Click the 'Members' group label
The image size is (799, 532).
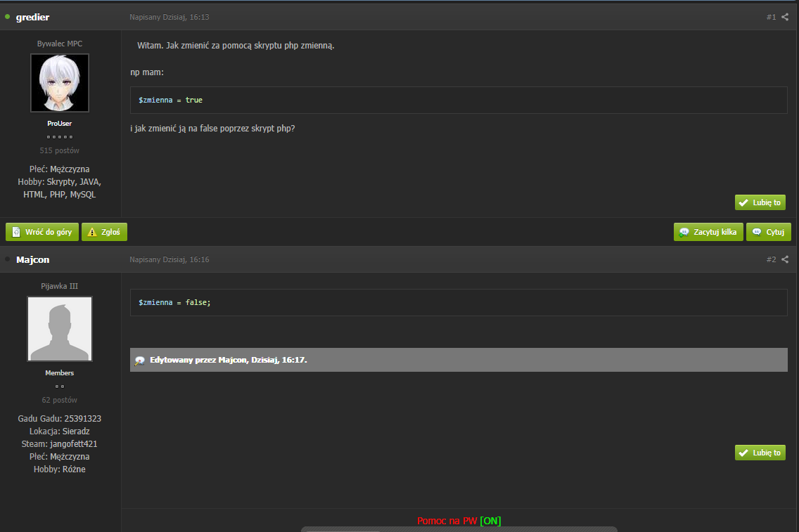pos(60,372)
